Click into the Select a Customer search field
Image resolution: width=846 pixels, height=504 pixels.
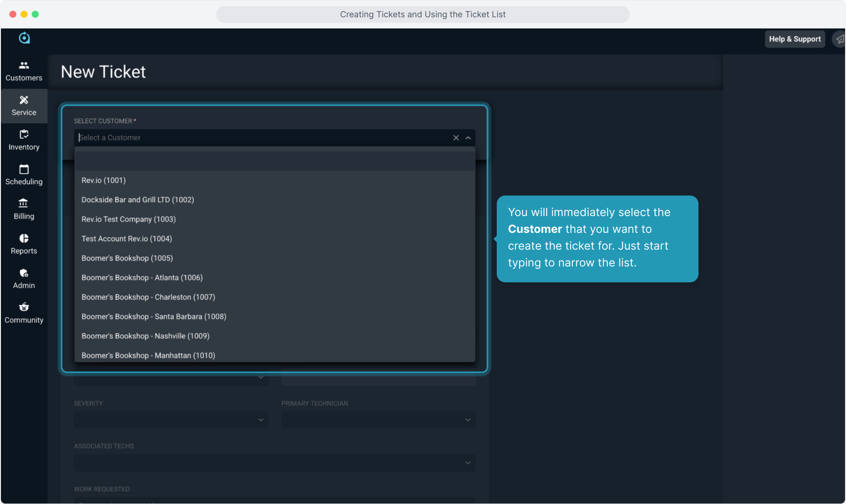pos(261,138)
